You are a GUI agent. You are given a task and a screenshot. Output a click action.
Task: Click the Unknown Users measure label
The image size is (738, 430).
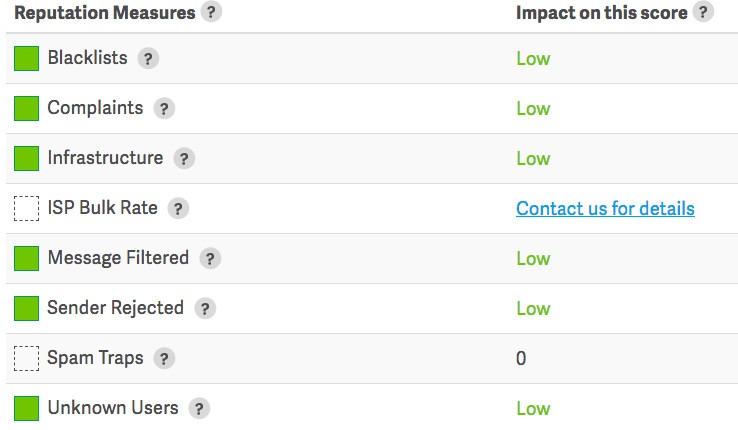[x=113, y=408]
